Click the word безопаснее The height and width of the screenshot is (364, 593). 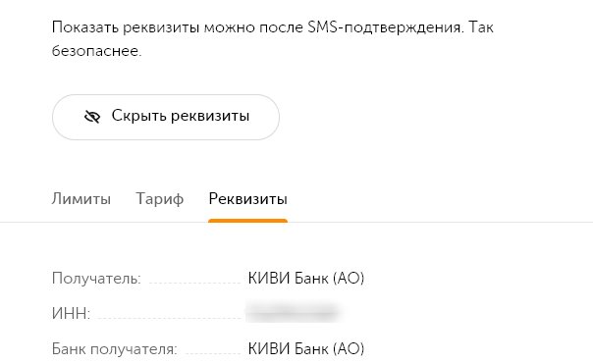(96, 51)
